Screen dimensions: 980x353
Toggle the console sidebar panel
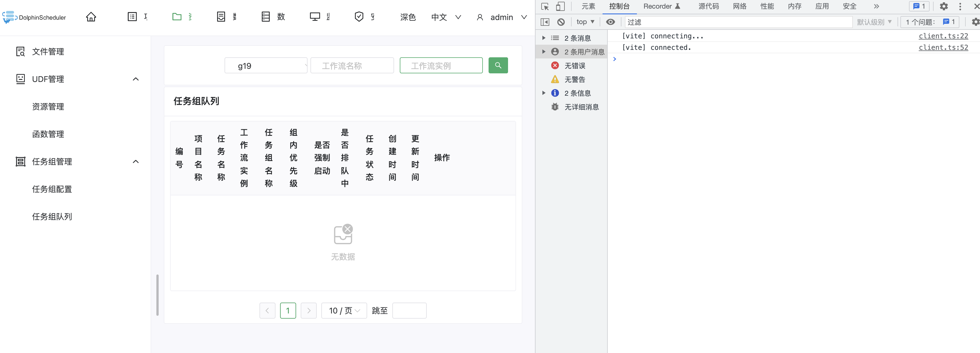click(x=545, y=22)
